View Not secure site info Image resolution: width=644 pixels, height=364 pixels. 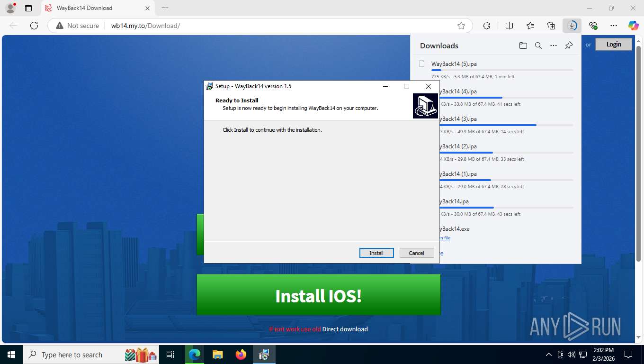pyautogui.click(x=78, y=26)
